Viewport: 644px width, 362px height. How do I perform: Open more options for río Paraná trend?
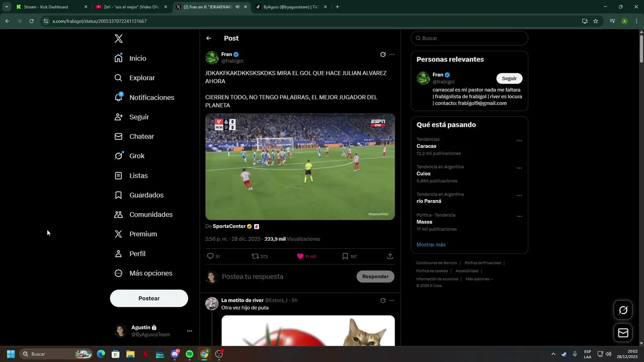click(x=519, y=196)
